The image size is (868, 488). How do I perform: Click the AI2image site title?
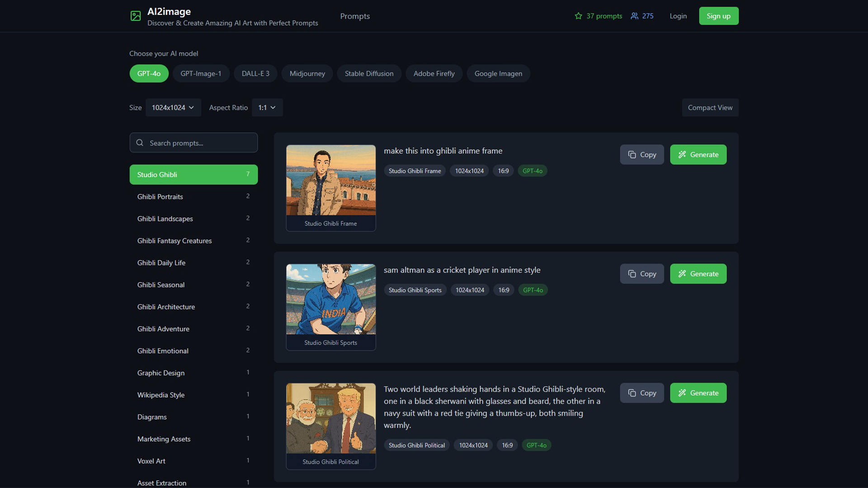coord(169,12)
